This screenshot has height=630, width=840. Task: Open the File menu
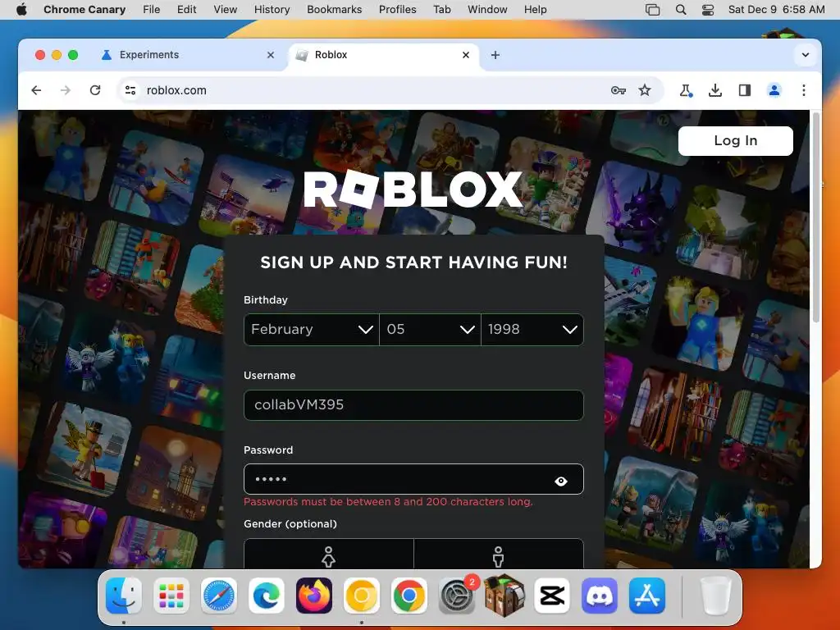coord(152,9)
